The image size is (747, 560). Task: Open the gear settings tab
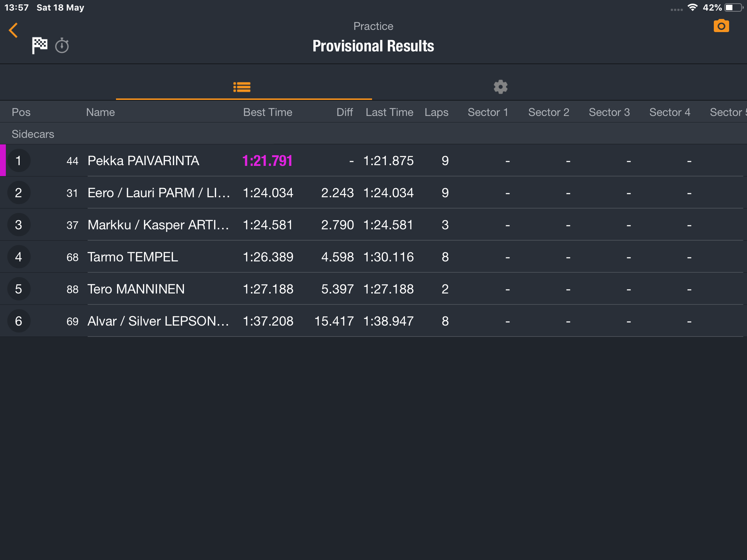point(500,87)
